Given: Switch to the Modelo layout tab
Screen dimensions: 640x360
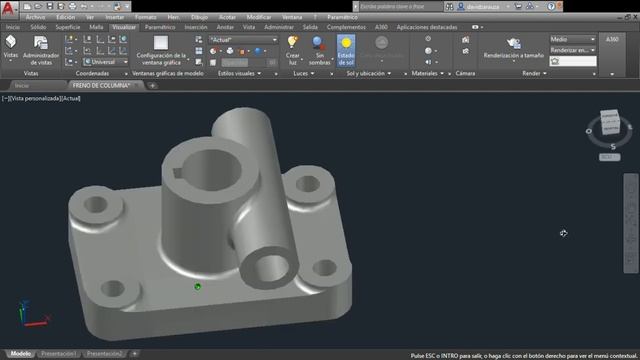Looking at the screenshot, I should (x=20, y=353).
